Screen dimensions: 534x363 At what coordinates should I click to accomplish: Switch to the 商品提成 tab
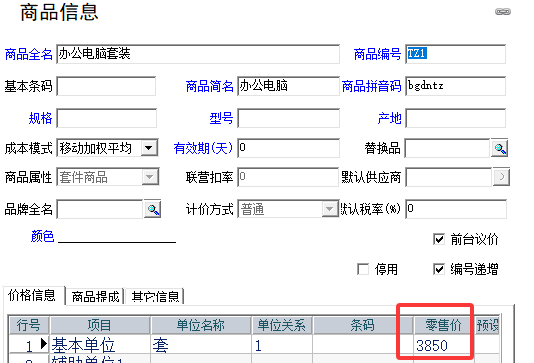95,296
